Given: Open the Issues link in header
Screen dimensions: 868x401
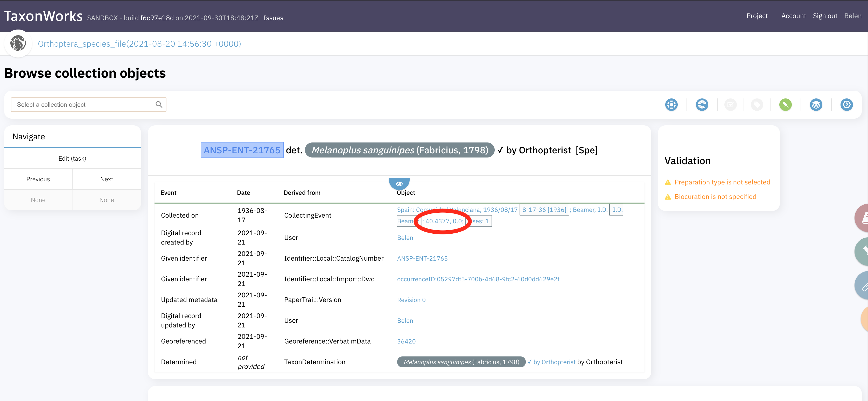Looking at the screenshot, I should (273, 18).
